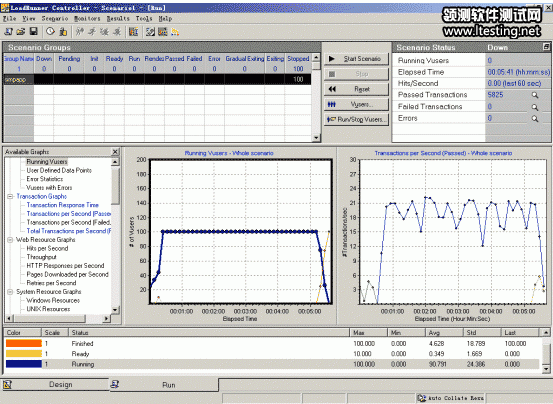Open the scheduler clock icon in toolbar

50,32
